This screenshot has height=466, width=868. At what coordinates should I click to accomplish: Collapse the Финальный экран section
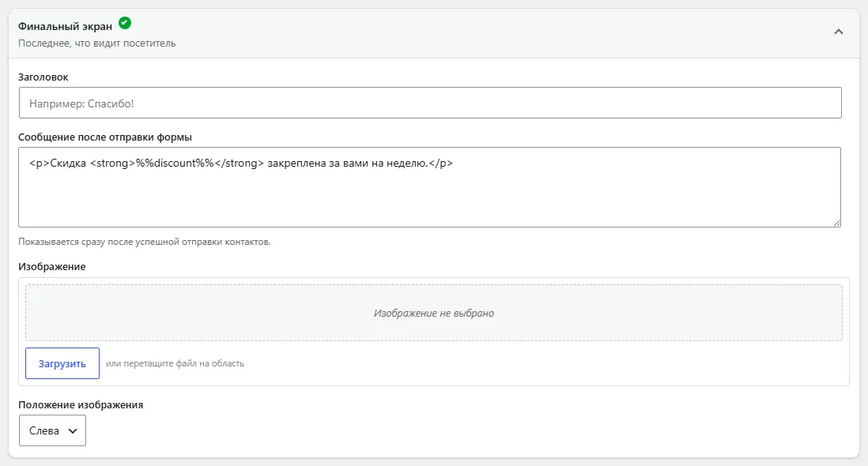point(839,32)
